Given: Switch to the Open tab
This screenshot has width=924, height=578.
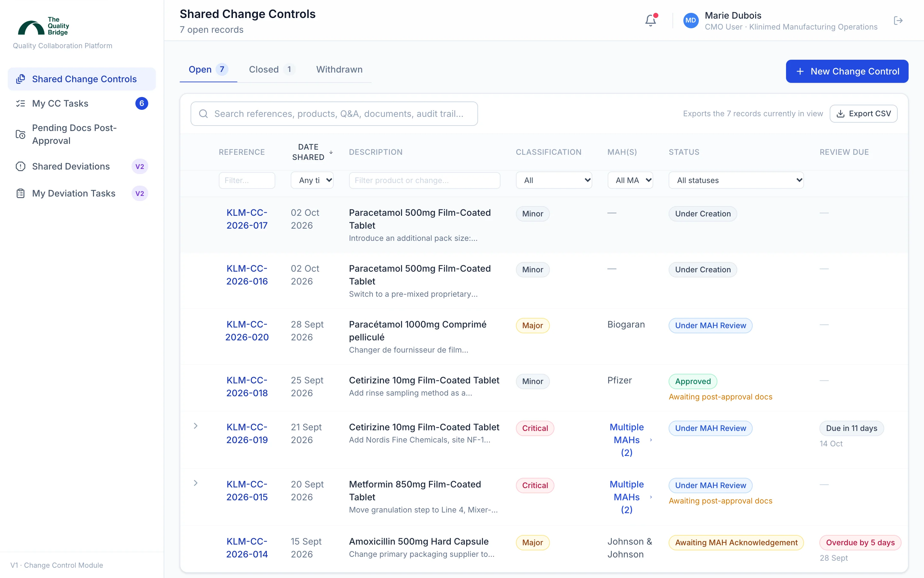Looking at the screenshot, I should click(x=209, y=70).
